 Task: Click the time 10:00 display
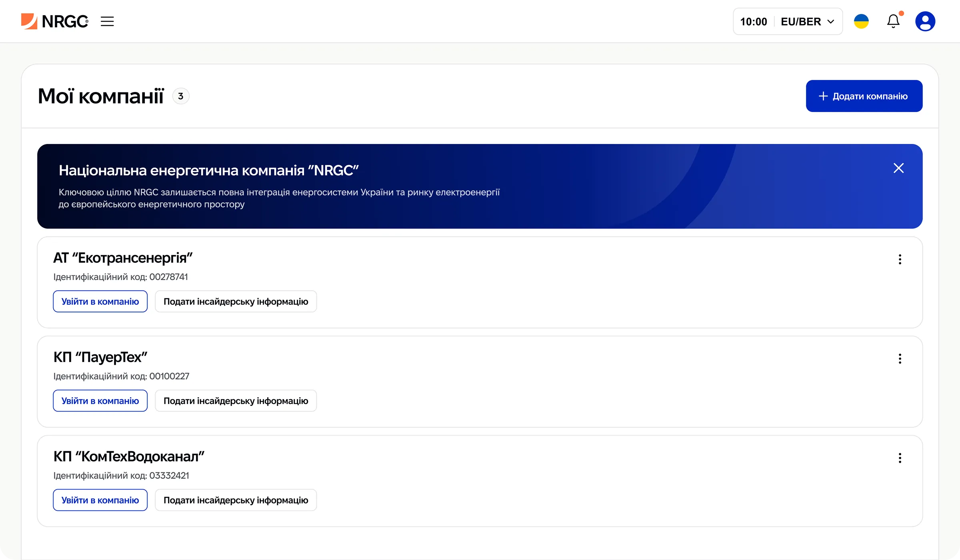tap(754, 22)
